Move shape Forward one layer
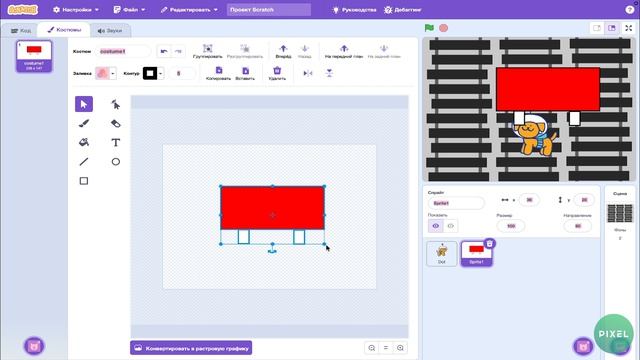This screenshot has height=360, width=640. tap(283, 51)
